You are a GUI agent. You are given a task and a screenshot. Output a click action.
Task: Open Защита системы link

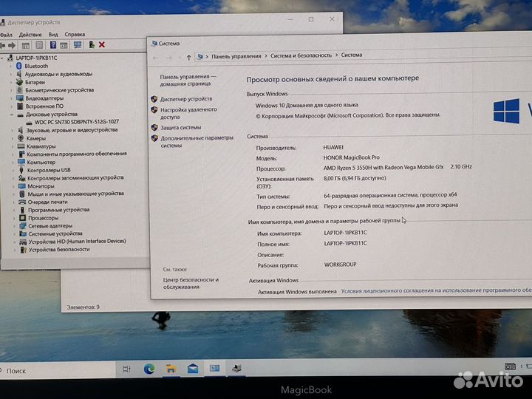[x=180, y=128]
